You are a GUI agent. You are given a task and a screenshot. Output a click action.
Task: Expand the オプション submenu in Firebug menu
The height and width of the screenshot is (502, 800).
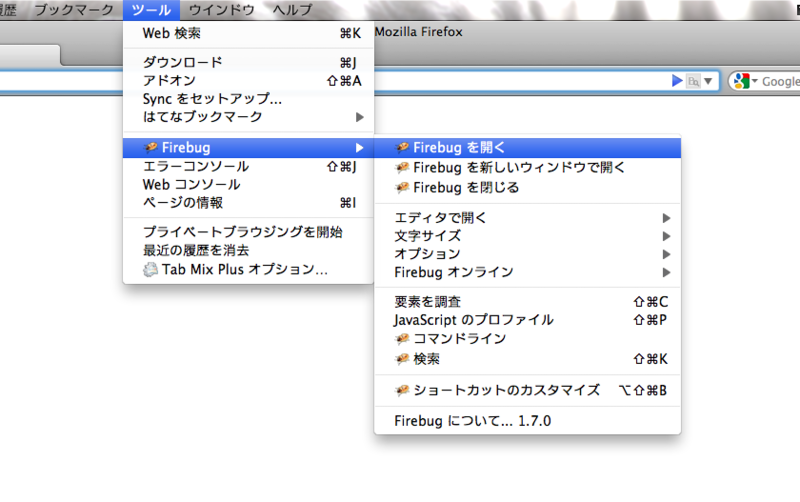pyautogui.click(x=528, y=254)
